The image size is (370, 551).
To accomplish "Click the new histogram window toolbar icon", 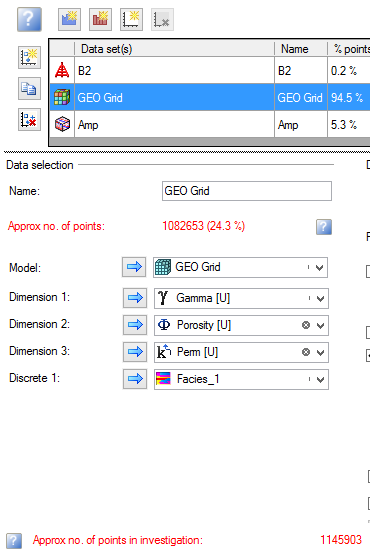I will pos(100,20).
